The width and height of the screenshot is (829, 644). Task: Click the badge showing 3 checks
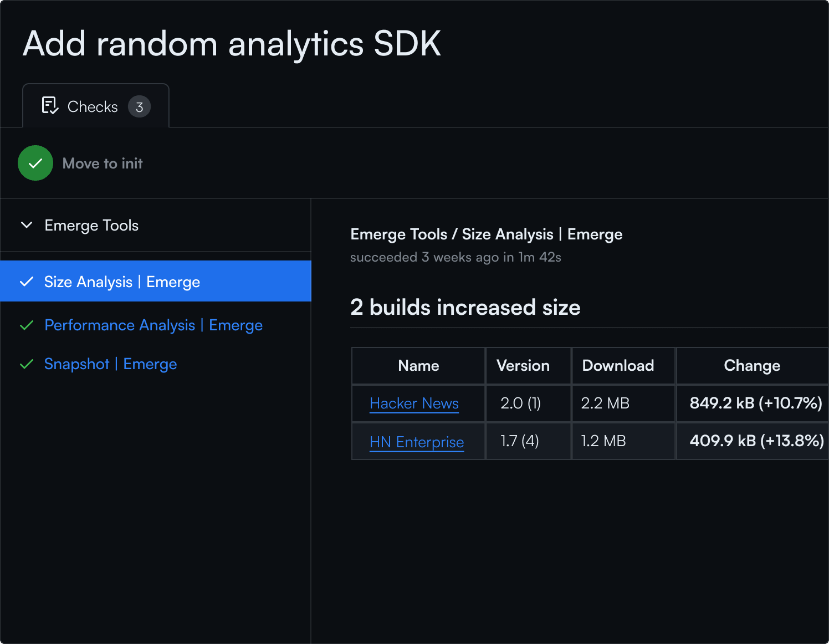(x=140, y=106)
